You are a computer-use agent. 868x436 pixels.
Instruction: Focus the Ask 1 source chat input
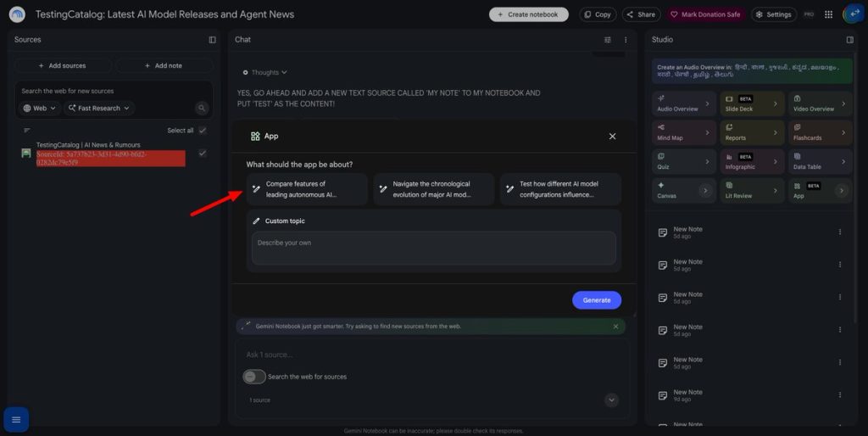(431, 355)
